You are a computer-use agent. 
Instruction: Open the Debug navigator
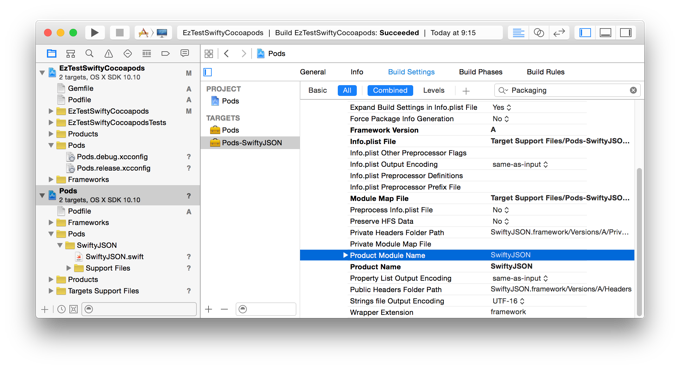pos(147,53)
